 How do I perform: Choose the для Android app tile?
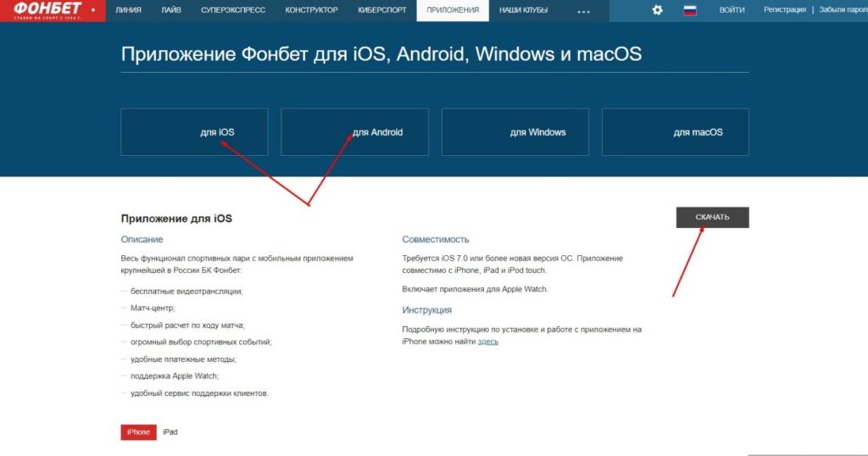click(x=355, y=131)
